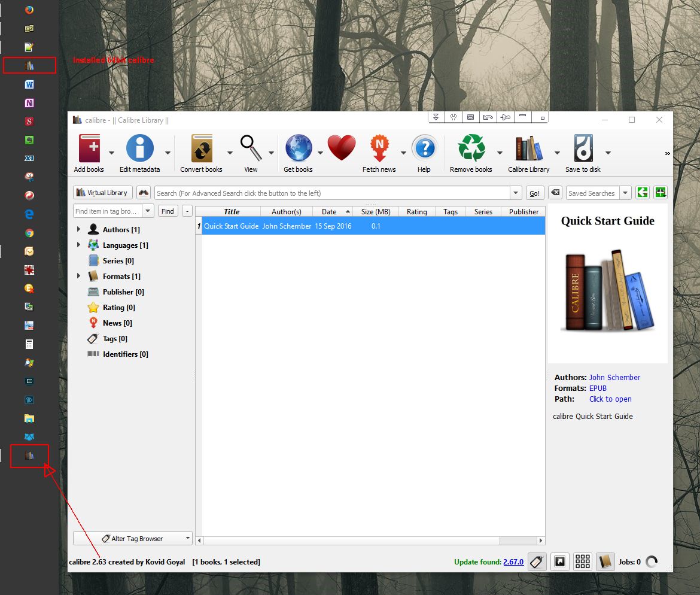The height and width of the screenshot is (595, 700).
Task: Click the red heart donate icon
Action: pyautogui.click(x=342, y=148)
